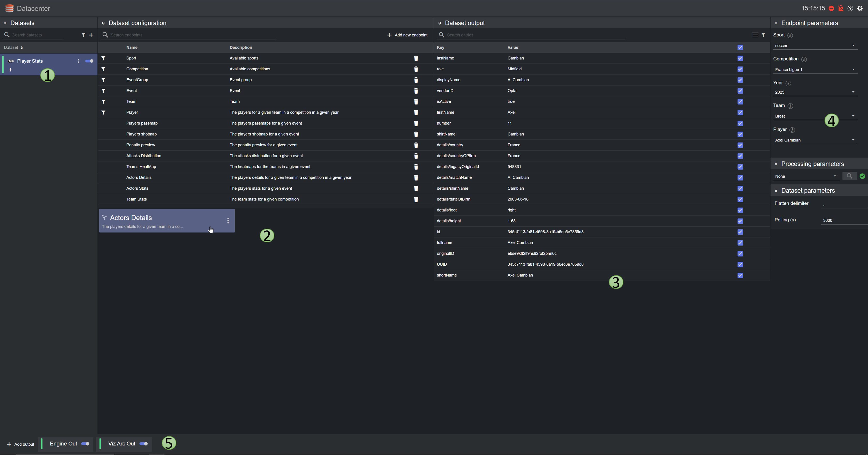Toggle the Player Stats dataset switch
The width and height of the screenshot is (868, 463).
[x=89, y=61]
